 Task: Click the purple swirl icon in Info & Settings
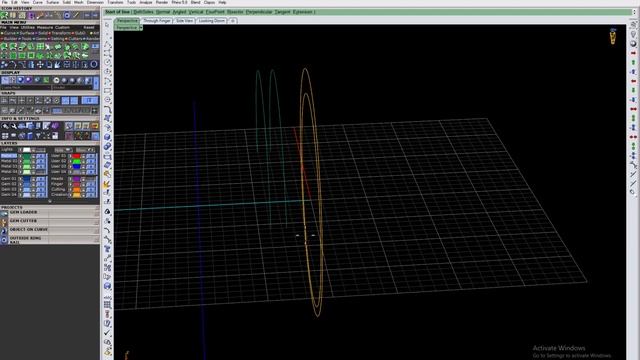55,126
